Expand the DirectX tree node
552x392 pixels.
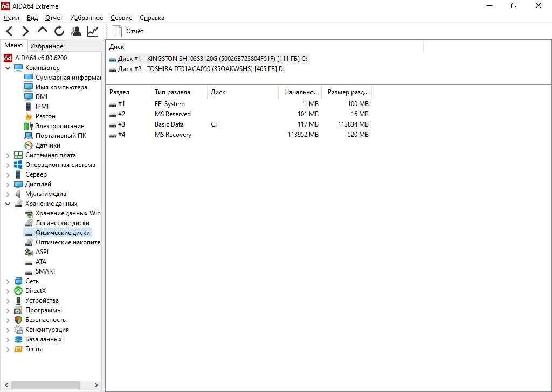[x=8, y=291]
